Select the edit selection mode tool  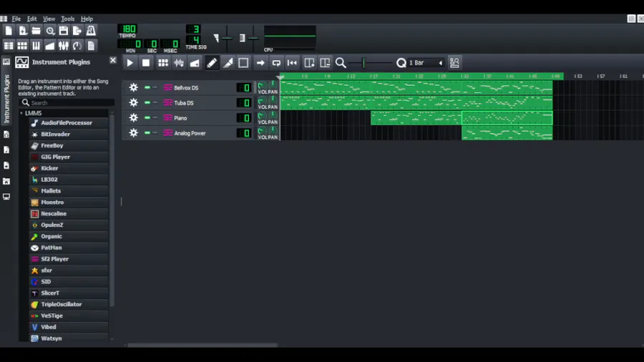point(243,63)
